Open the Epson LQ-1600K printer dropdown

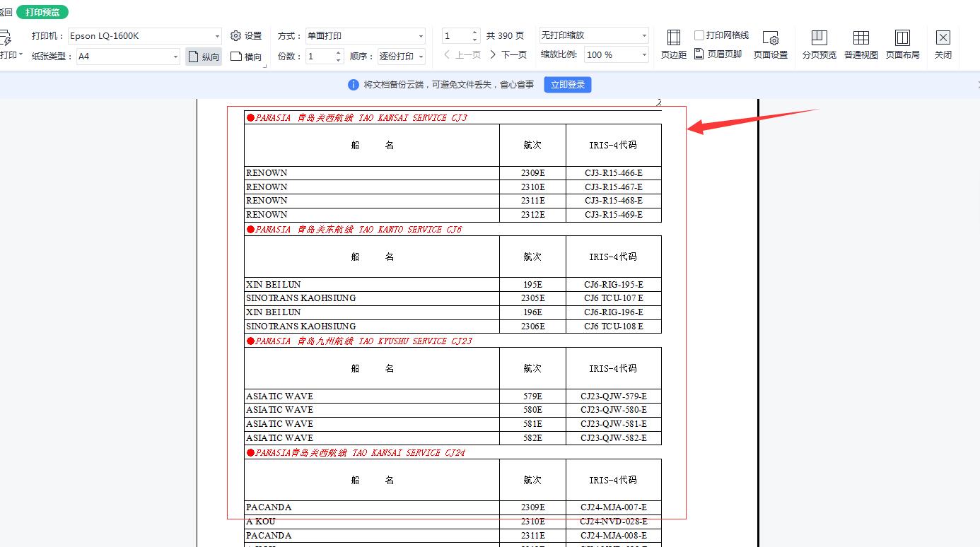pyautogui.click(x=216, y=35)
